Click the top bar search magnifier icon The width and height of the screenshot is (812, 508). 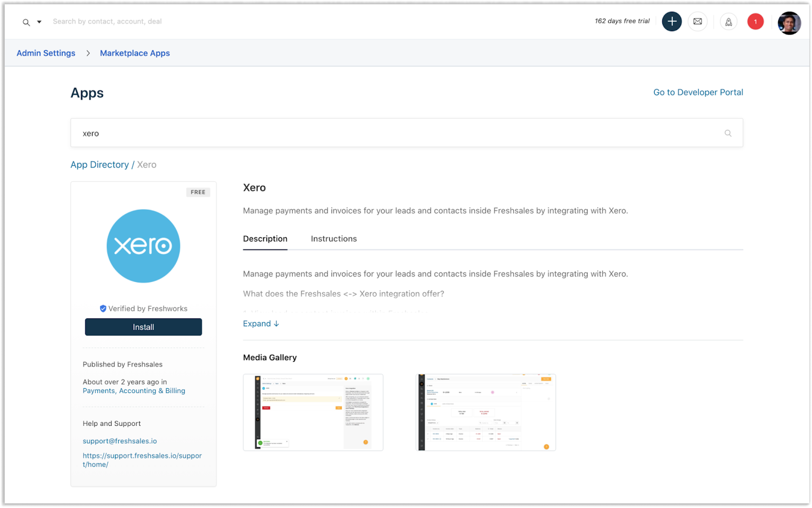pos(26,22)
